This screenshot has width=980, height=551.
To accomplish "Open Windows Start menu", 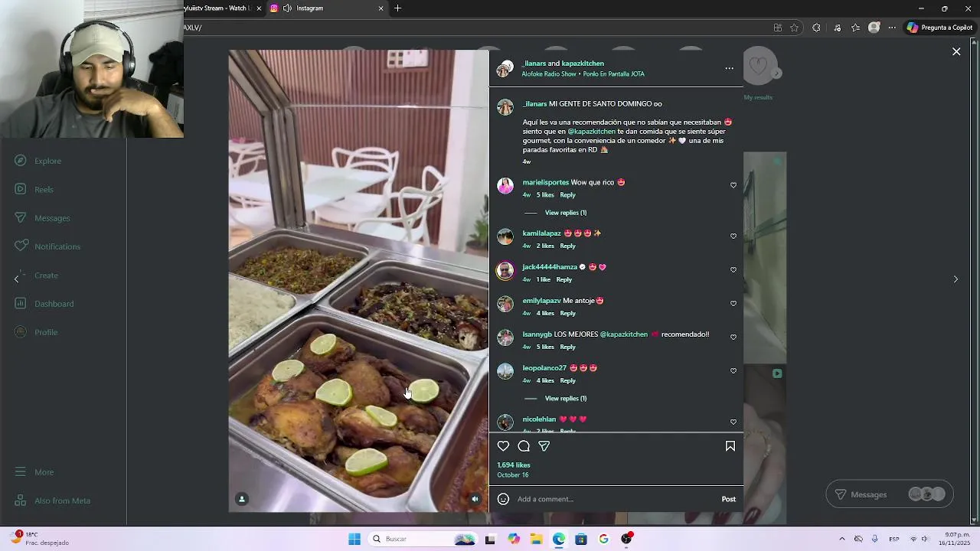I will [x=354, y=539].
